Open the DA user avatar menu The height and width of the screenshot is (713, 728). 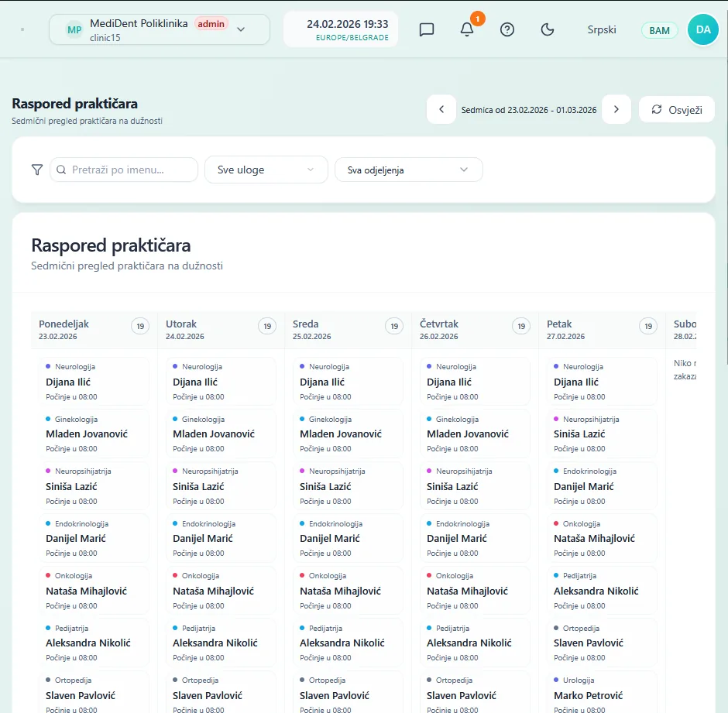[x=703, y=29]
